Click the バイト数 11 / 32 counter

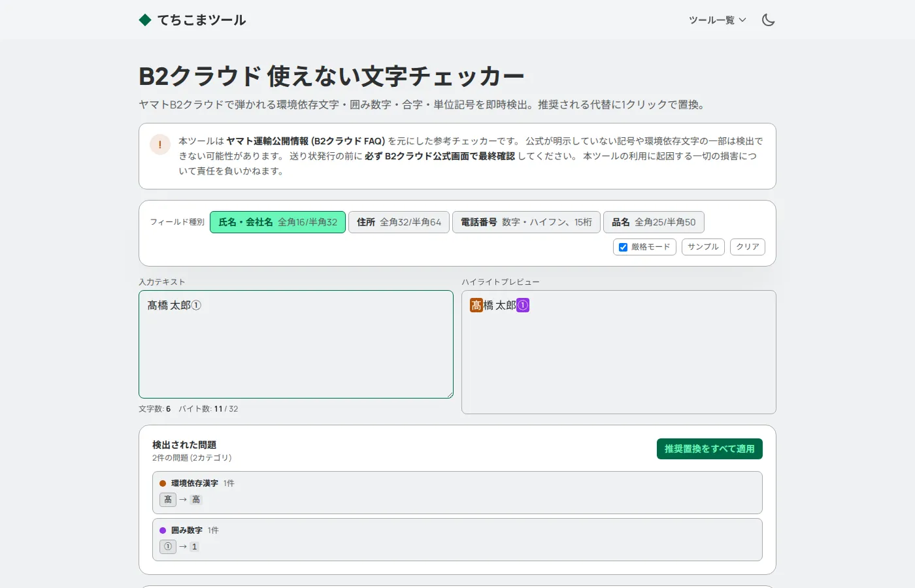[x=208, y=409]
